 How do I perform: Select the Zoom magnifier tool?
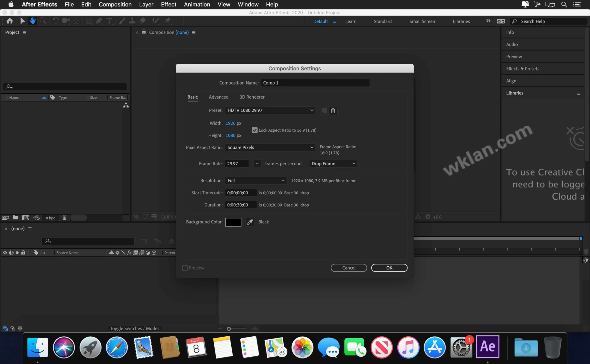click(43, 21)
